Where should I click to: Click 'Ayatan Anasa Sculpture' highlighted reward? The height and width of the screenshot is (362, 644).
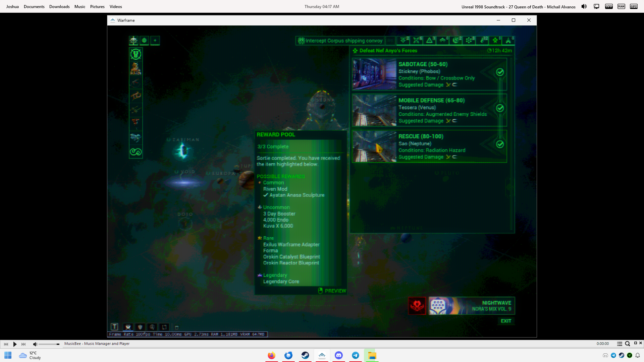tap(297, 195)
